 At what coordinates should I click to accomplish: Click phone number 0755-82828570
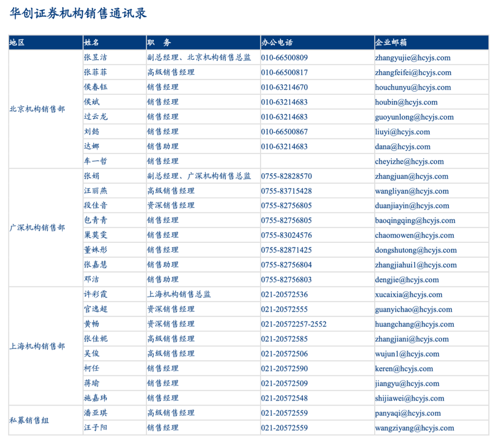(x=287, y=176)
